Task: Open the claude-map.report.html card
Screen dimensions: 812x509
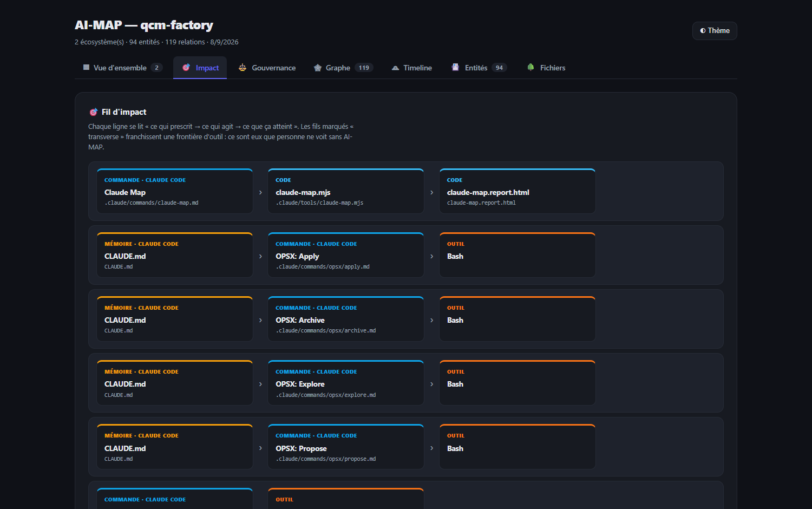Action: pos(518,191)
